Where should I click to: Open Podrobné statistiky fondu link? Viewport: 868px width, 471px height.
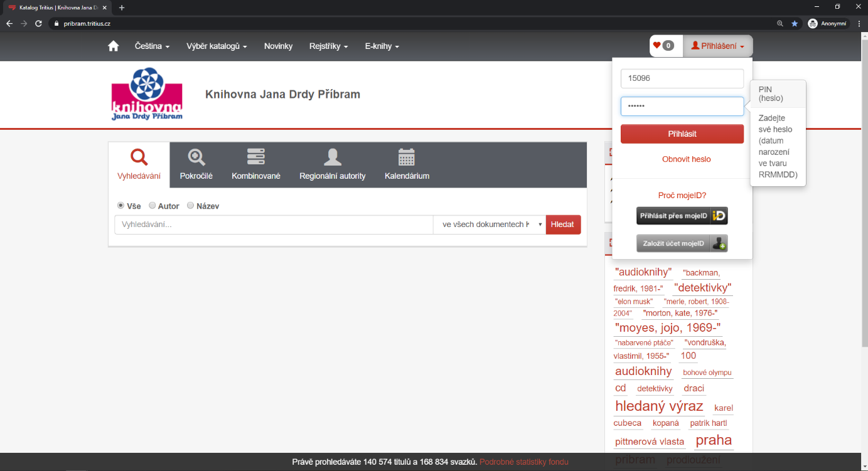(x=524, y=462)
